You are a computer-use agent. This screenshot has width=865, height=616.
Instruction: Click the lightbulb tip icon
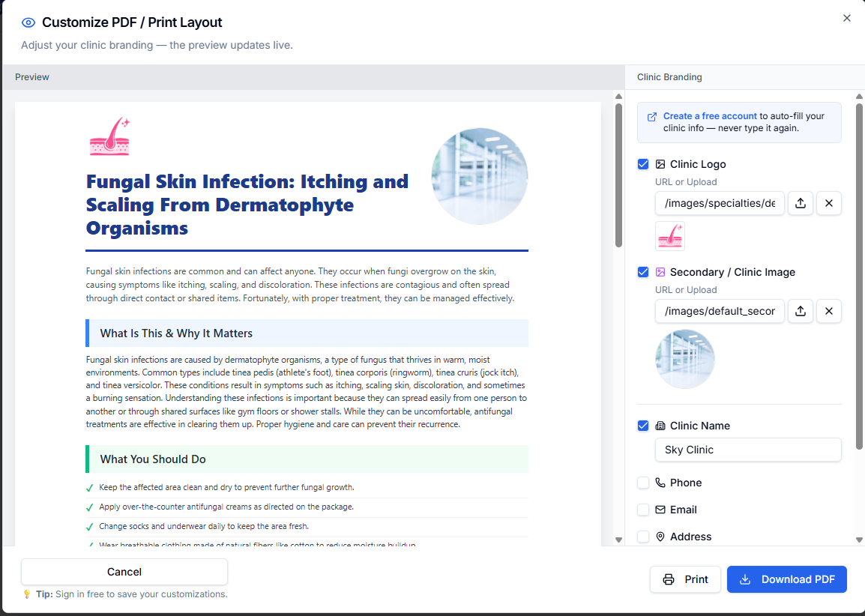coord(26,594)
